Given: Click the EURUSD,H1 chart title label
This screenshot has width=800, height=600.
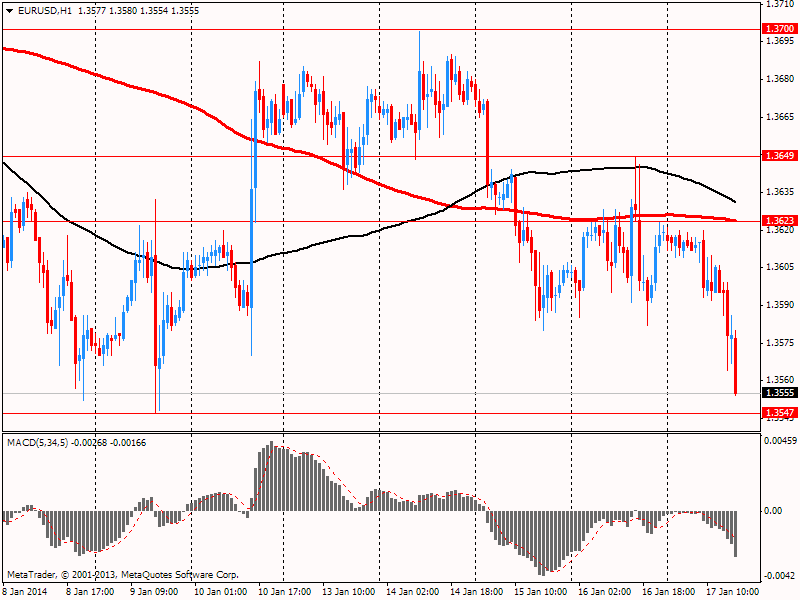Looking at the screenshot, I should [x=45, y=10].
